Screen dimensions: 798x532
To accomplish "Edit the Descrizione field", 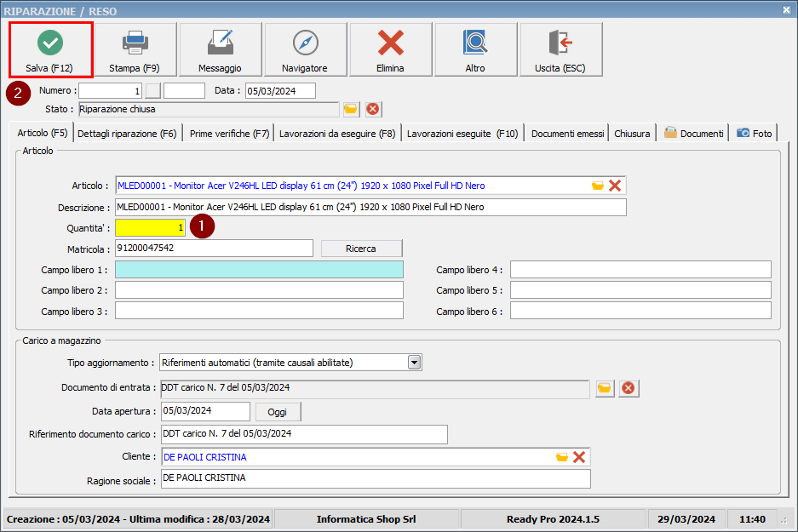I will [371, 207].
